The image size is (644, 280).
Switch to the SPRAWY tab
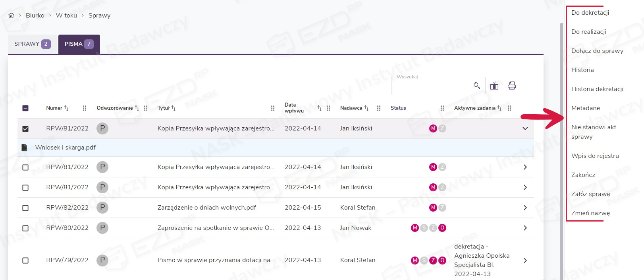(32, 44)
